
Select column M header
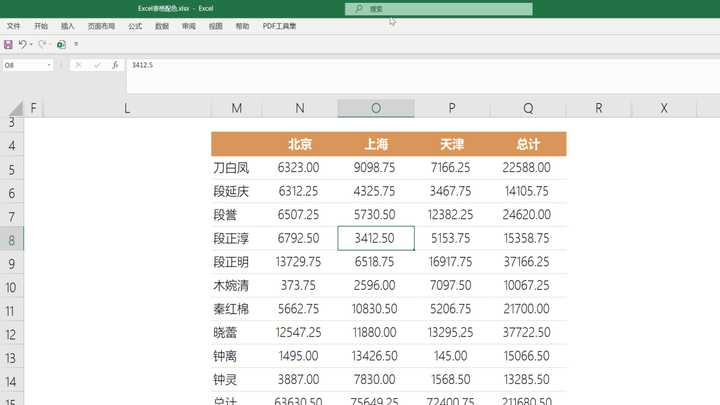tap(236, 108)
